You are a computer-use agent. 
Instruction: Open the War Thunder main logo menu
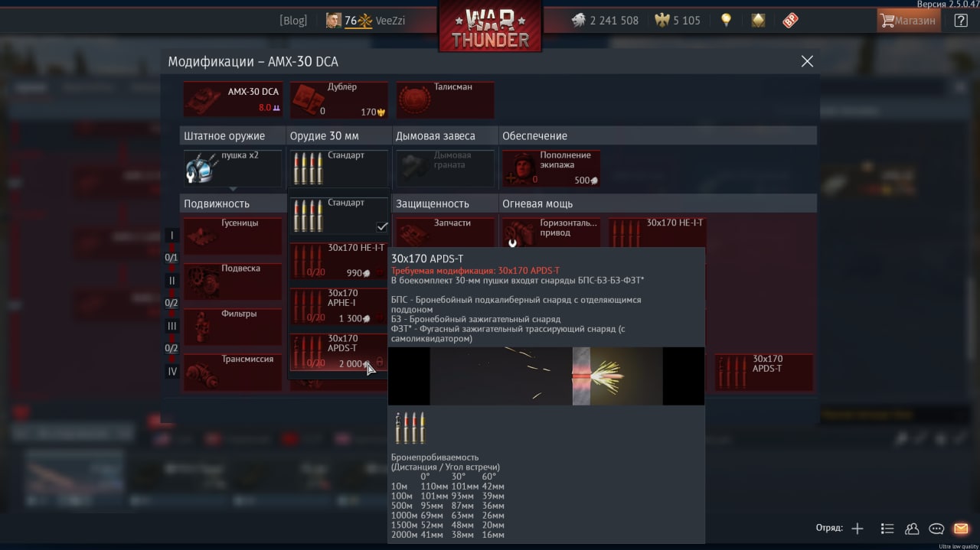(490, 27)
